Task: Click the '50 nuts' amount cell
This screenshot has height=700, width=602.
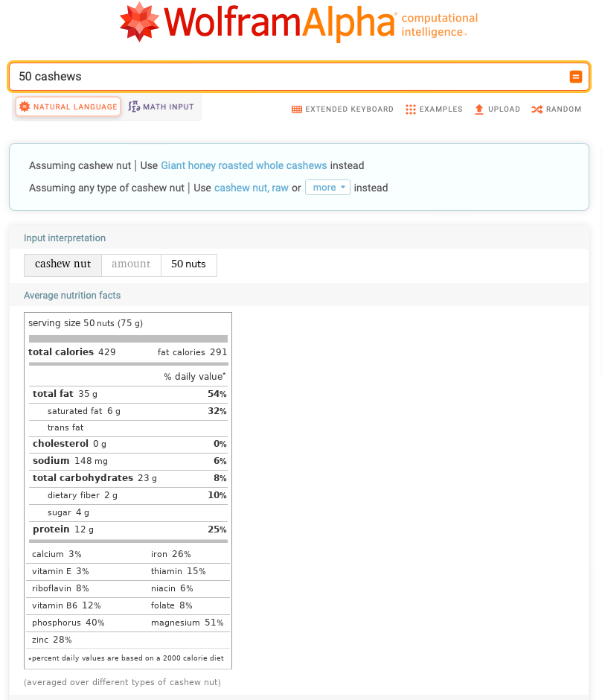Action: coord(189,265)
